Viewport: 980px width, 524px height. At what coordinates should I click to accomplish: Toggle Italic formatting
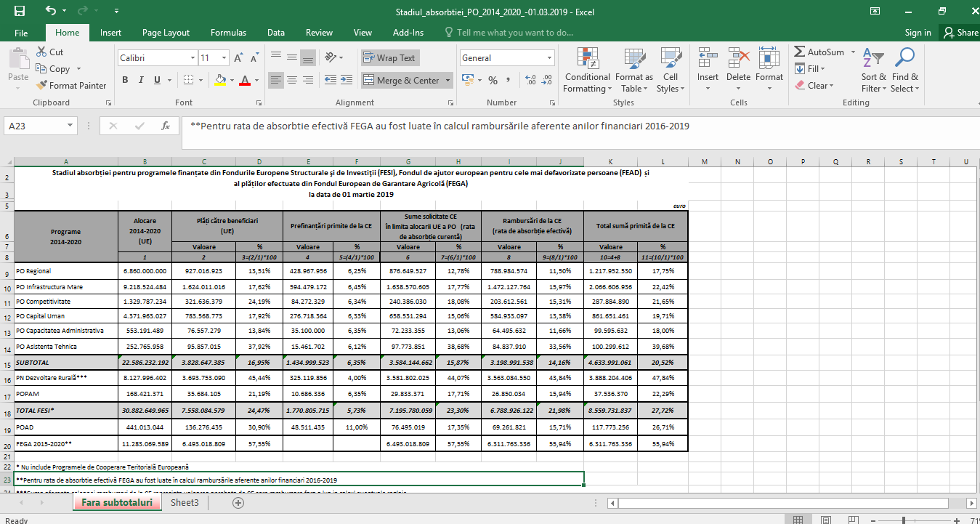tap(141, 80)
